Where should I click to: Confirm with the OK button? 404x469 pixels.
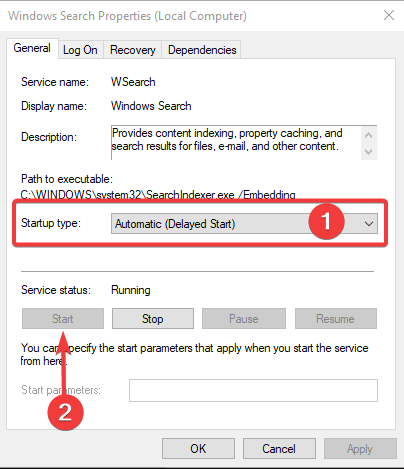click(x=198, y=449)
